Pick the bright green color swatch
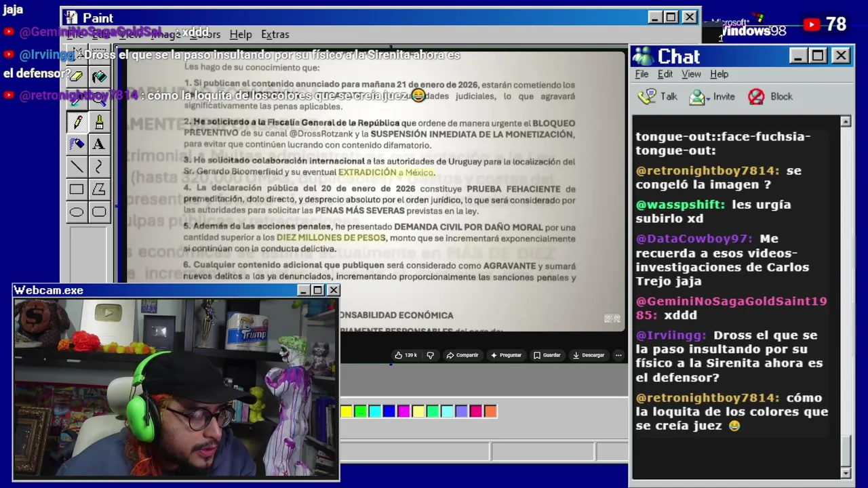The width and height of the screenshot is (868, 488). [x=361, y=411]
